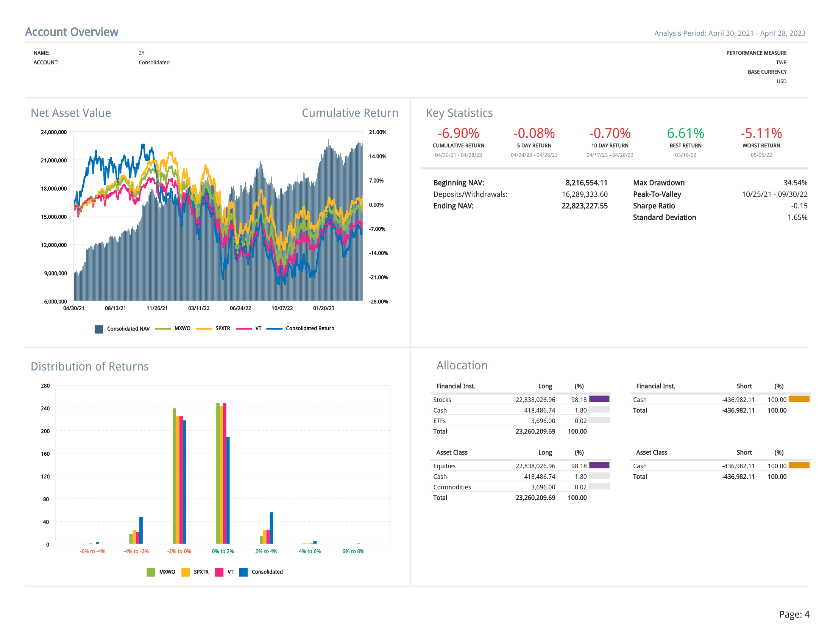The height and width of the screenshot is (644, 833).
Task: Click MXWO green square in distribution legend
Action: click(x=151, y=572)
